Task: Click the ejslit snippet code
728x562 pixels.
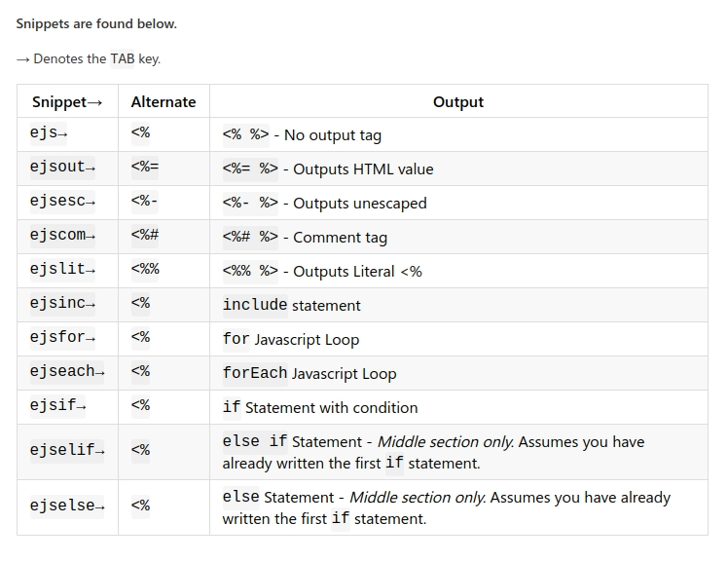Action: [x=62, y=270]
